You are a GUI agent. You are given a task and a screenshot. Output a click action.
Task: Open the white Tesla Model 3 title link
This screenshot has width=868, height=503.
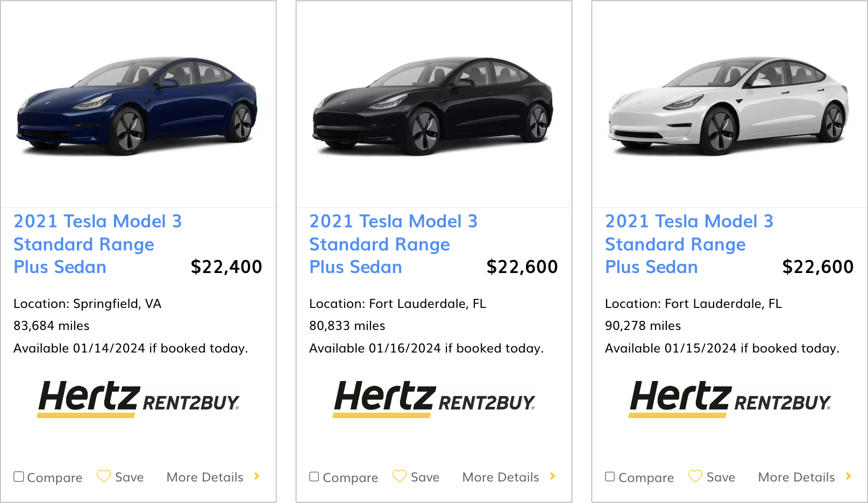[689, 244]
